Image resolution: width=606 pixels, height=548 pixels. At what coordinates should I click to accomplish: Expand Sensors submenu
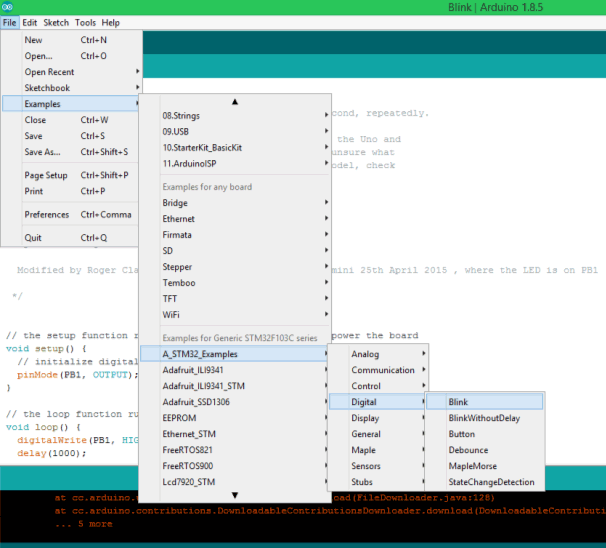378,466
